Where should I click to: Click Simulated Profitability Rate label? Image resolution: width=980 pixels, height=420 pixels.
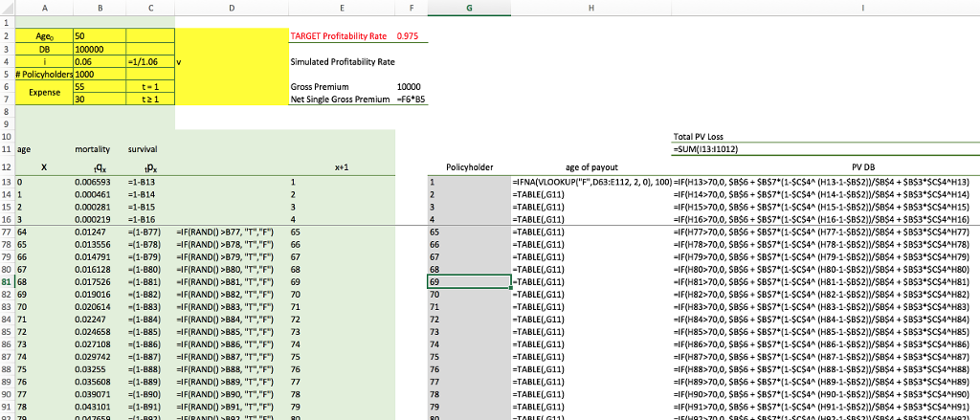pyautogui.click(x=343, y=62)
